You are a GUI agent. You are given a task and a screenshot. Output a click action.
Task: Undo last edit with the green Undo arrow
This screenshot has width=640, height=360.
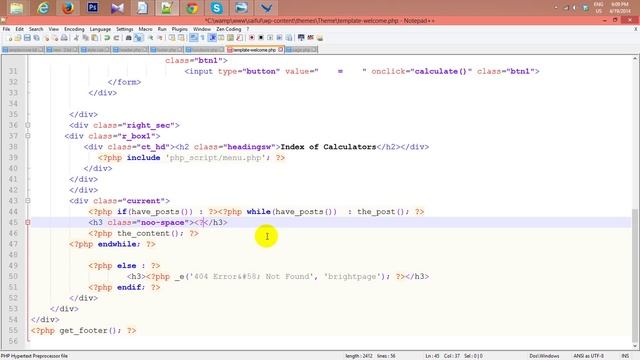point(107,38)
